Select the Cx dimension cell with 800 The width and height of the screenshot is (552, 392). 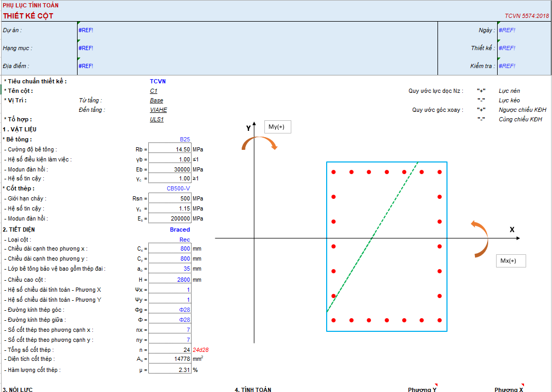click(170, 248)
